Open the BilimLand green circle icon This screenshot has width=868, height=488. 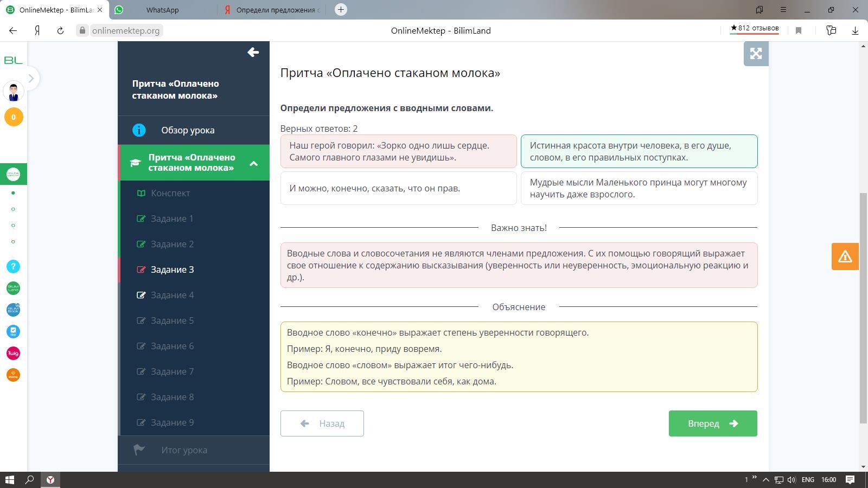pyautogui.click(x=13, y=288)
